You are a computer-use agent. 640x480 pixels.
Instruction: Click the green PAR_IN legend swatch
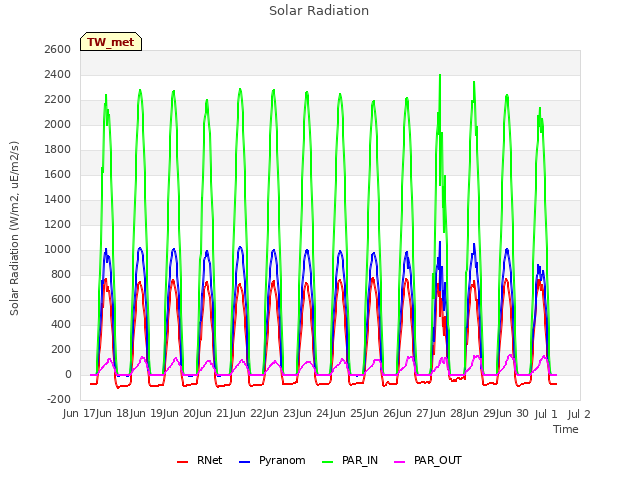328,462
